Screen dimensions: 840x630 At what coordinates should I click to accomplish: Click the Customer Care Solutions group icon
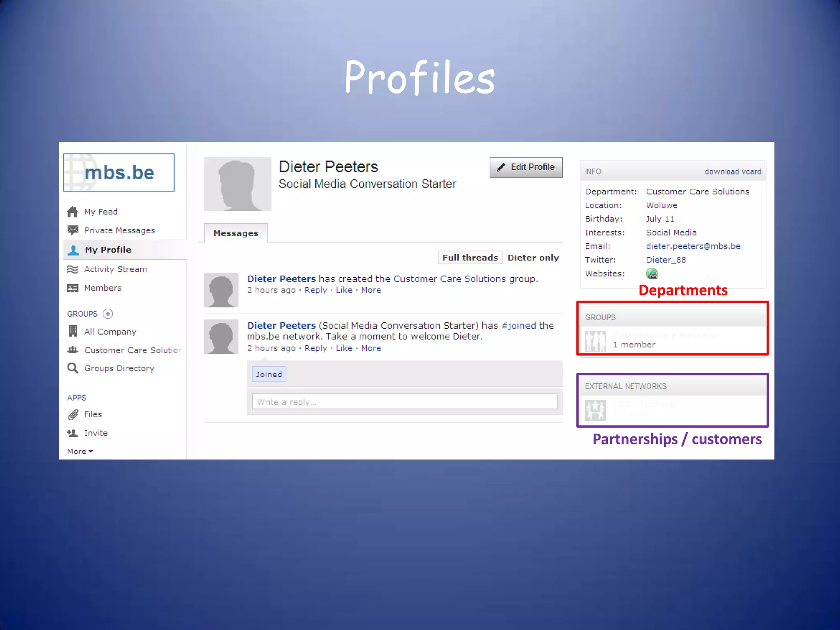point(73,350)
